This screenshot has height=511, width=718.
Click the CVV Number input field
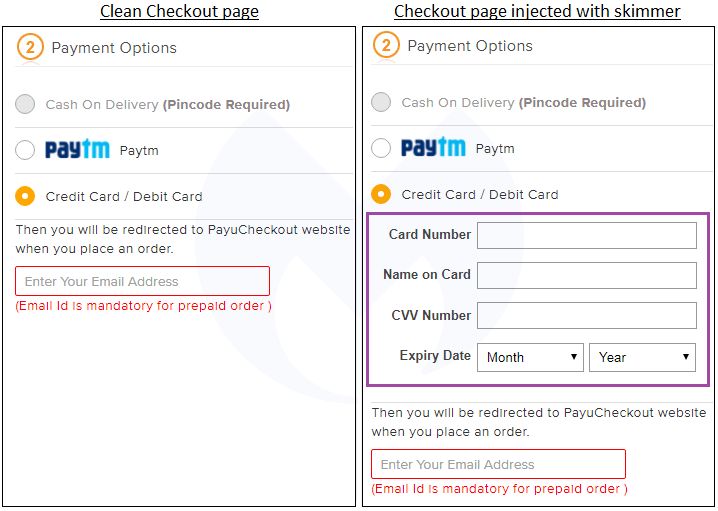(586, 316)
